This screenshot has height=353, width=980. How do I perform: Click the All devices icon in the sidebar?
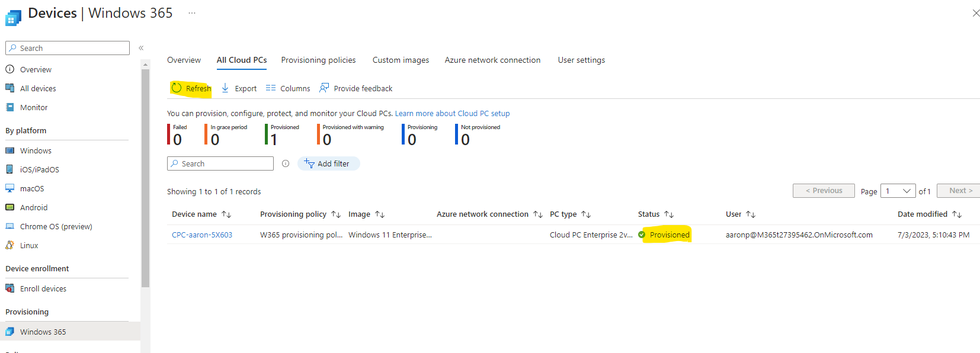click(10, 88)
